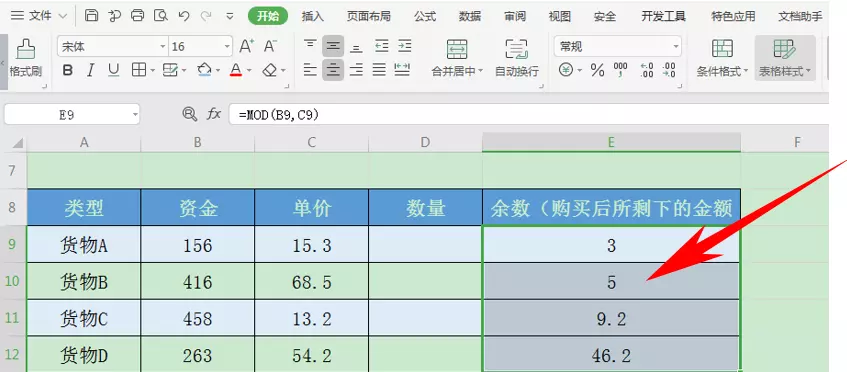Increase decimal places icon
The image size is (847, 372).
647,70
